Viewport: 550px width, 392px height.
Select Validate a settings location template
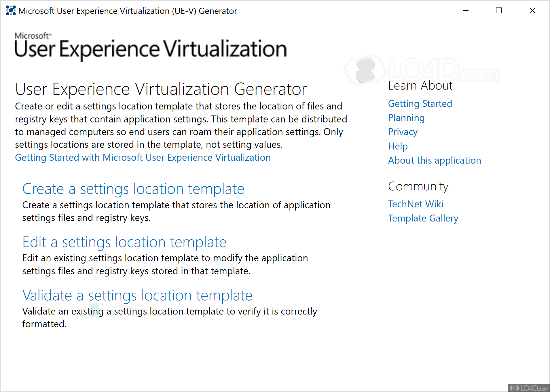(x=137, y=296)
